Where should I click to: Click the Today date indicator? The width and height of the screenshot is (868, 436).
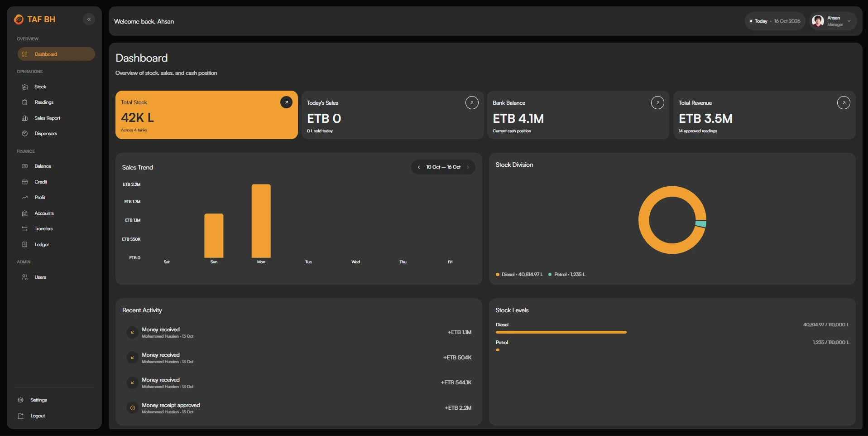tap(775, 21)
